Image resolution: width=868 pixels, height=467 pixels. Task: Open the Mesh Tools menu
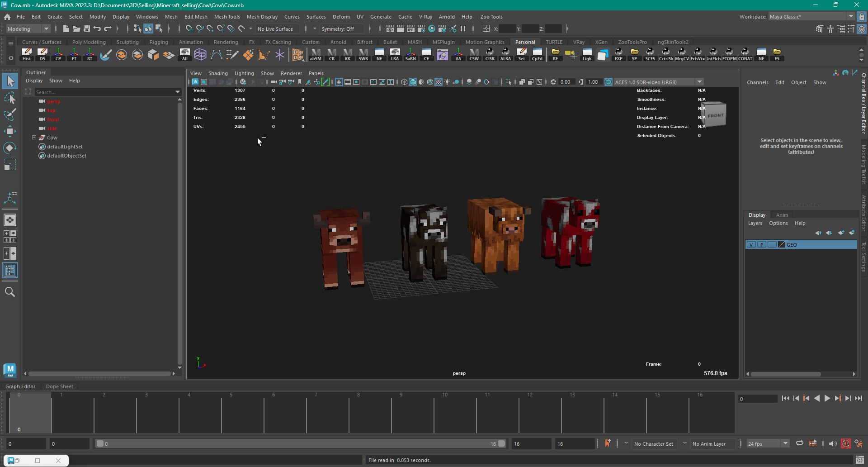click(x=227, y=17)
